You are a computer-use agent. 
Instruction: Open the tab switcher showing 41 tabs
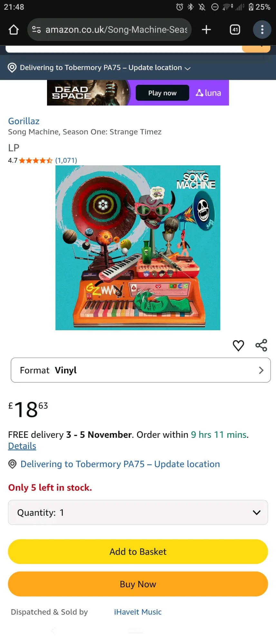[x=235, y=30]
